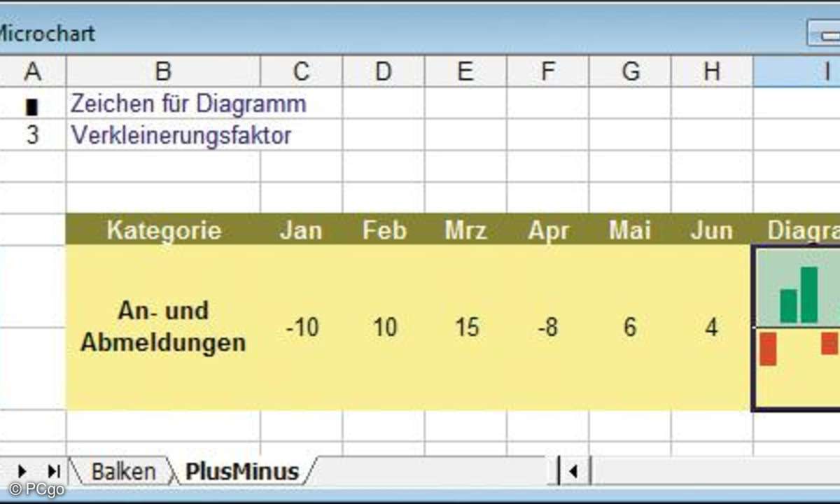This screenshot has width=840, height=504.
Task: Select the An- und Abmeldungen cell
Action: (x=163, y=327)
